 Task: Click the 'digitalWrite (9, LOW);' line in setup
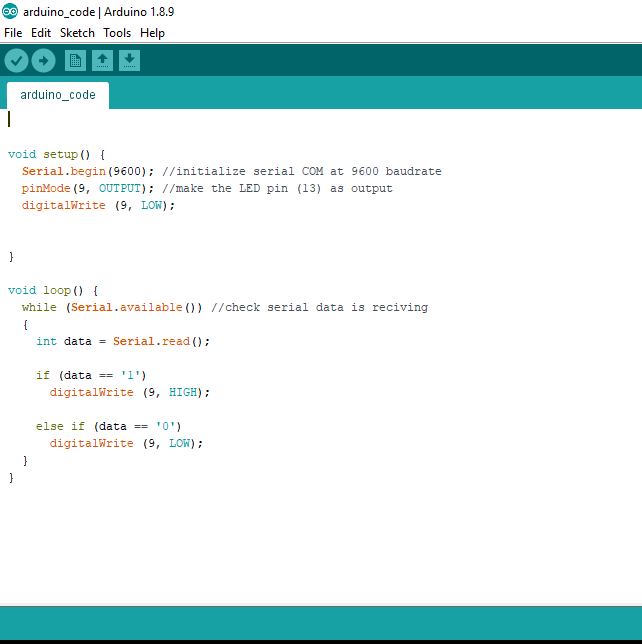pyautogui.click(x=98, y=205)
